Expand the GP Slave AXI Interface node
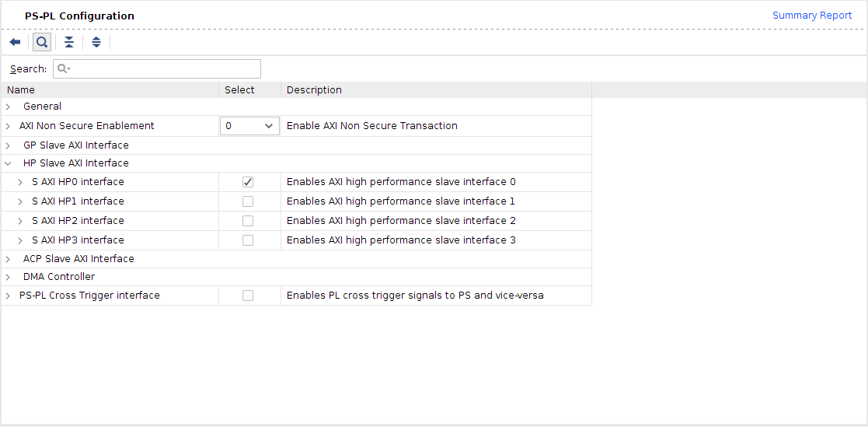Screen dimensions: 868x427 [x=8, y=145]
